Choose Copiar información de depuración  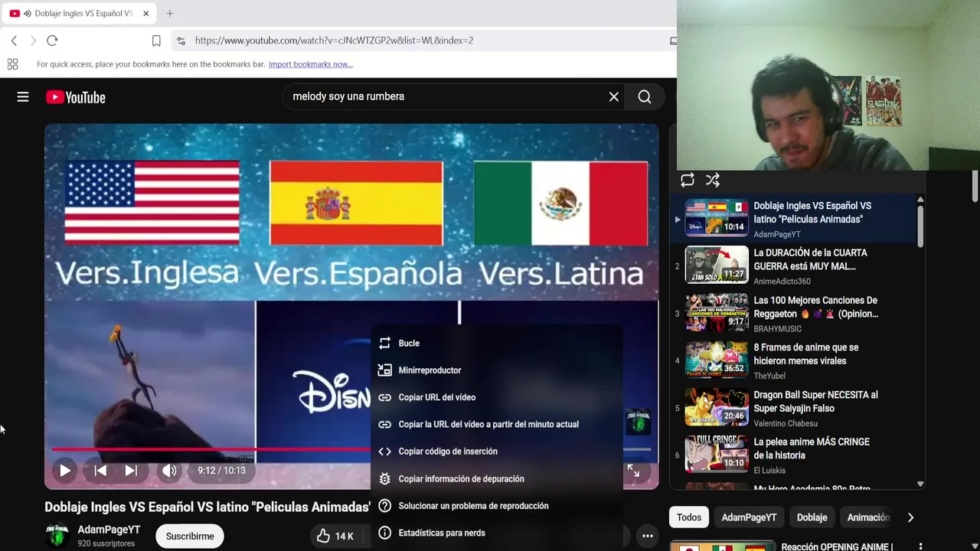coord(497,479)
